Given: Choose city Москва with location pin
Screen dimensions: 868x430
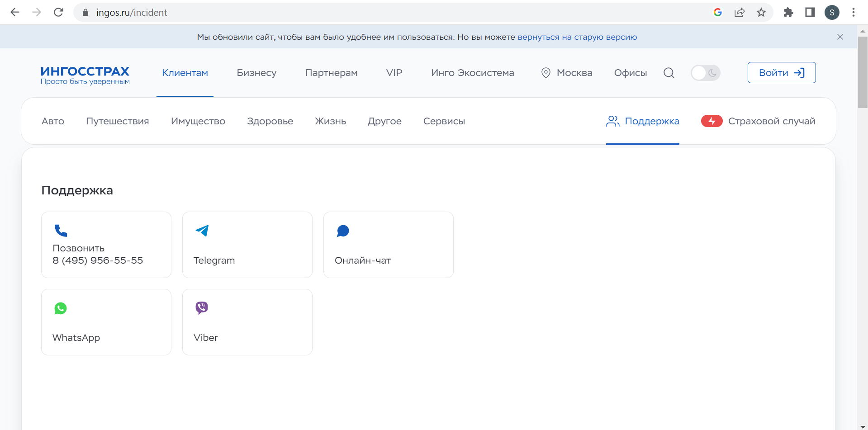Looking at the screenshot, I should click(x=567, y=73).
